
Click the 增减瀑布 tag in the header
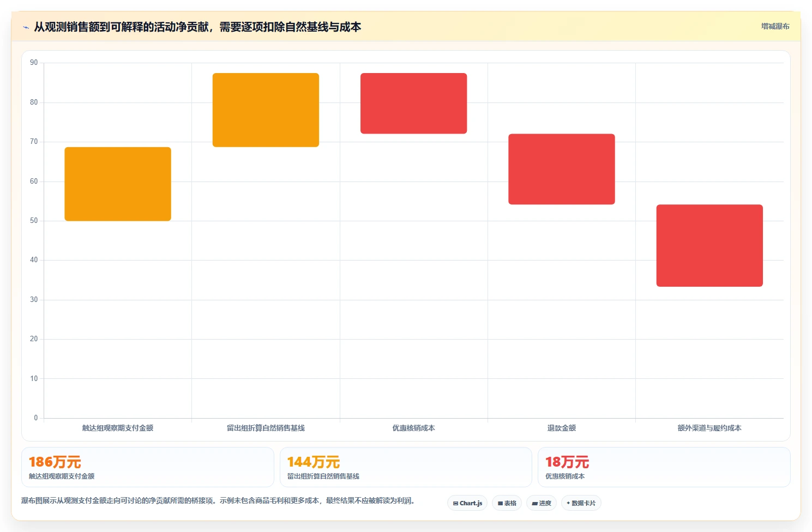pos(775,26)
